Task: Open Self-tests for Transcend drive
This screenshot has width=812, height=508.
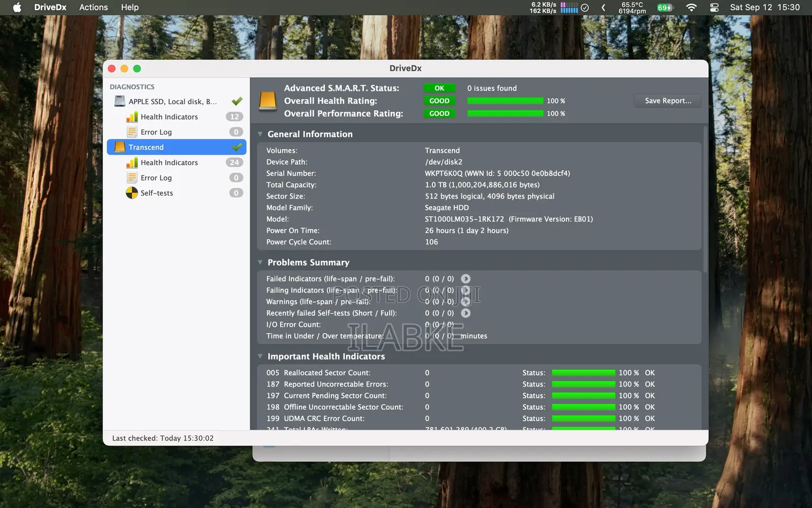Action: pos(177,193)
